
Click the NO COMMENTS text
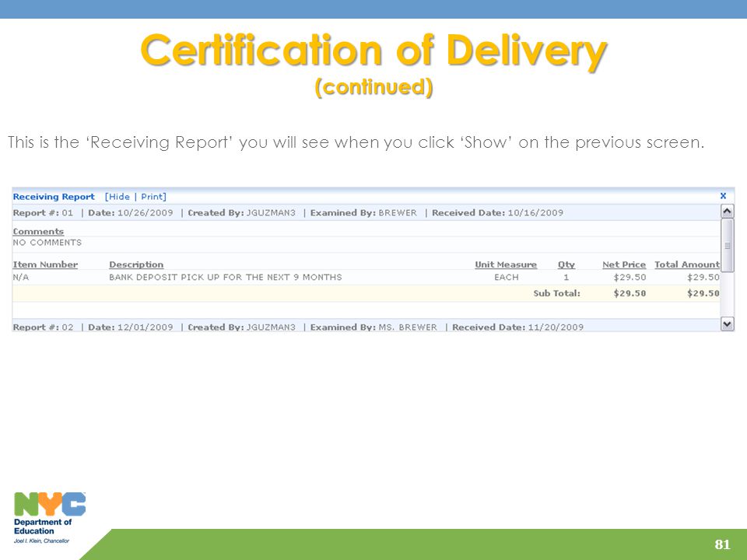pos(47,243)
